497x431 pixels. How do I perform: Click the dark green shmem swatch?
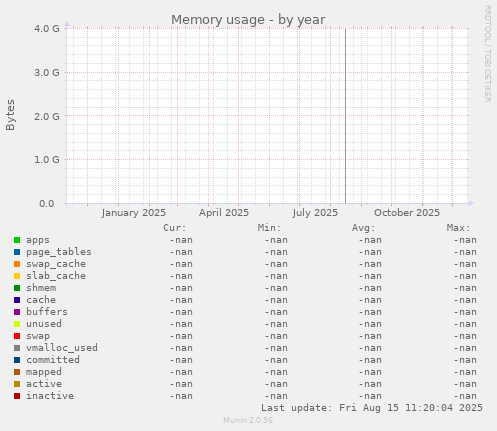17,288
